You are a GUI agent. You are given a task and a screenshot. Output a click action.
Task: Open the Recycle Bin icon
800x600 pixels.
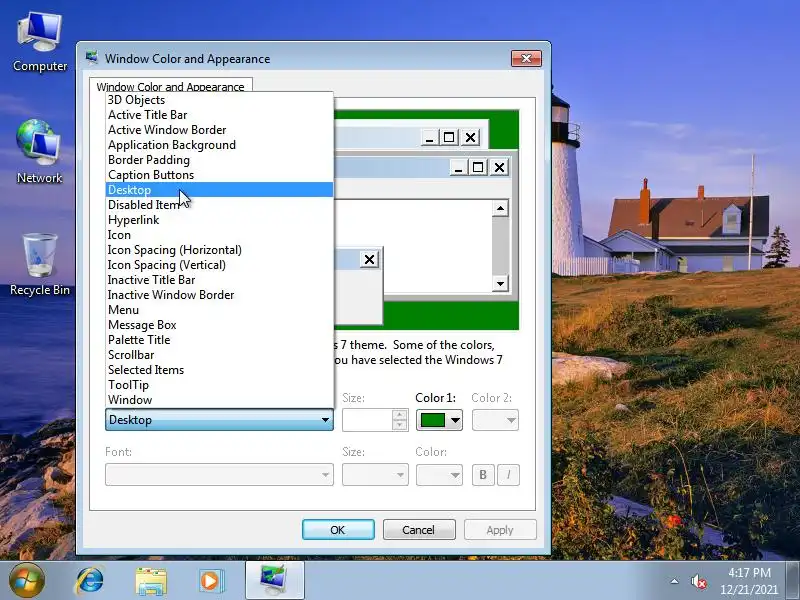click(40, 264)
